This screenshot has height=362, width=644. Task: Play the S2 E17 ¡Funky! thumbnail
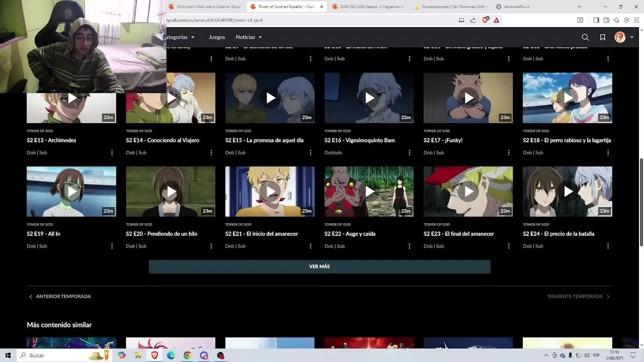click(468, 98)
